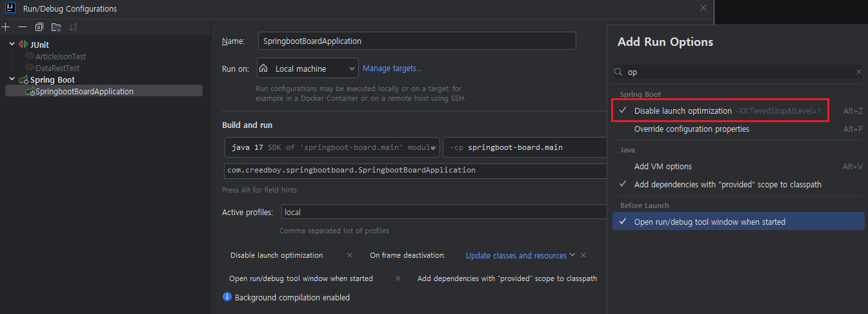
Task: Toggle 'Disable launch optimization' option
Action: click(738, 110)
